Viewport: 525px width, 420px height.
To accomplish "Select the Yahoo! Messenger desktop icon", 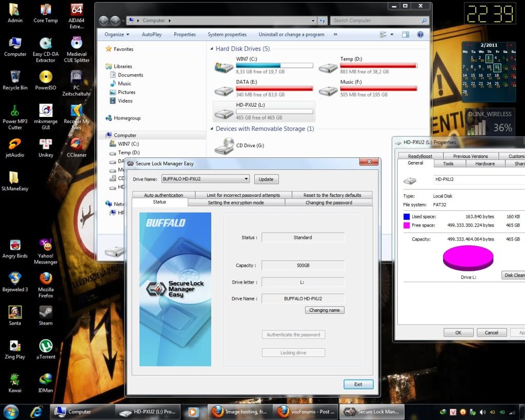I will coord(46,252).
